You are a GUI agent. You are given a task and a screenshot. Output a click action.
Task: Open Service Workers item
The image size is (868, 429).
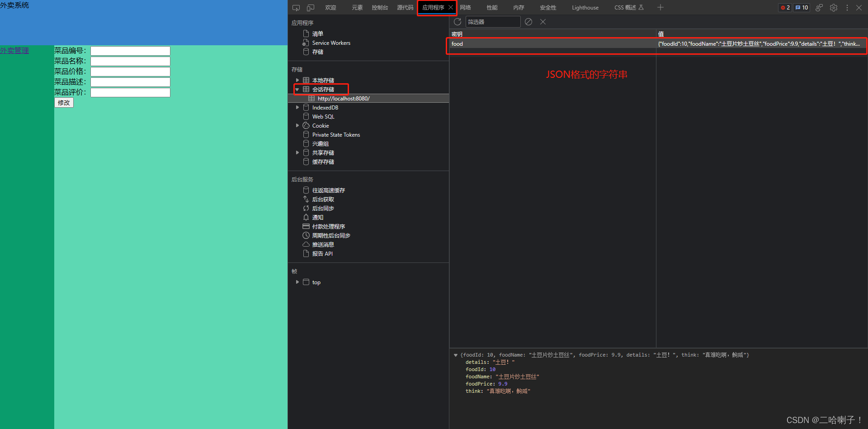331,43
